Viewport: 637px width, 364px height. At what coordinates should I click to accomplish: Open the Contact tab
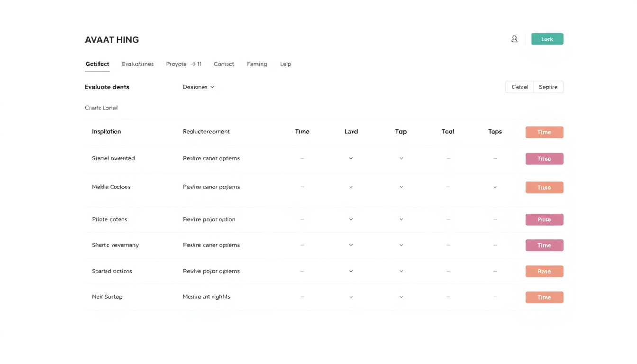pos(224,64)
